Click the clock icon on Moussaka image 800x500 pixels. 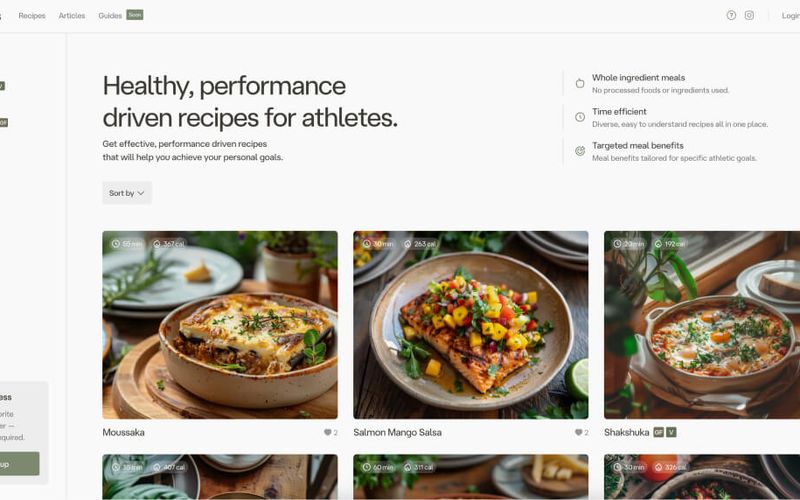click(x=116, y=244)
